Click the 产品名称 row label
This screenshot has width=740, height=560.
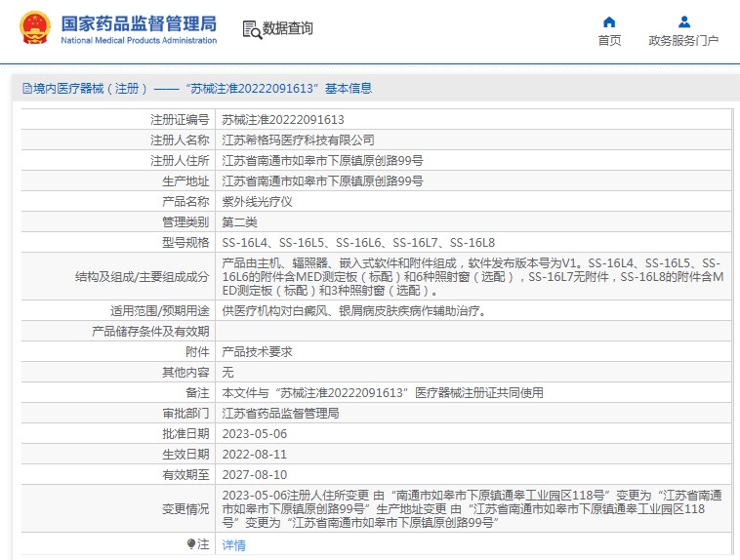185,202
